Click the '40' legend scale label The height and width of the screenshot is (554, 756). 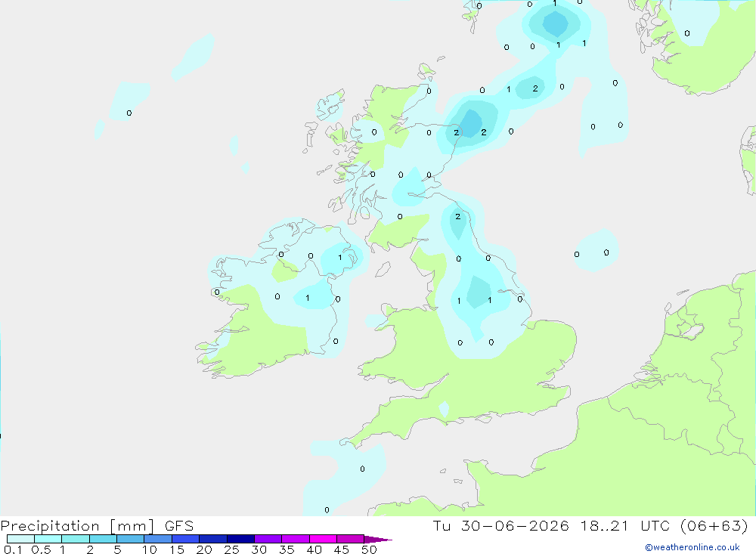pyautogui.click(x=314, y=549)
